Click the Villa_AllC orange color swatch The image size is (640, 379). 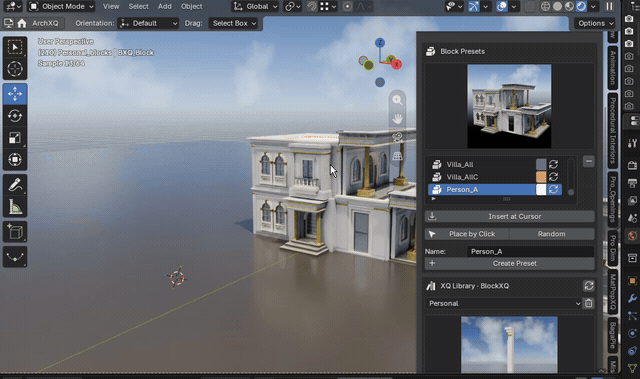click(541, 177)
